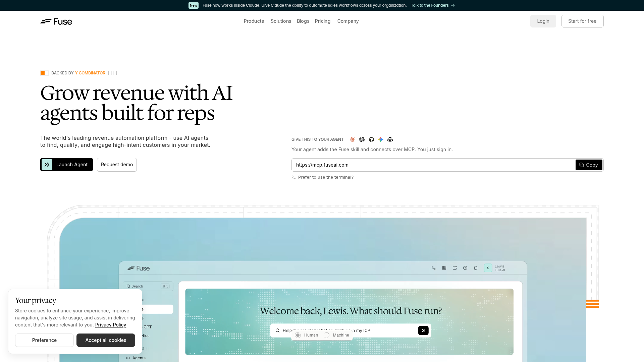Click the GitHub Copilot agent icon

coord(390,139)
